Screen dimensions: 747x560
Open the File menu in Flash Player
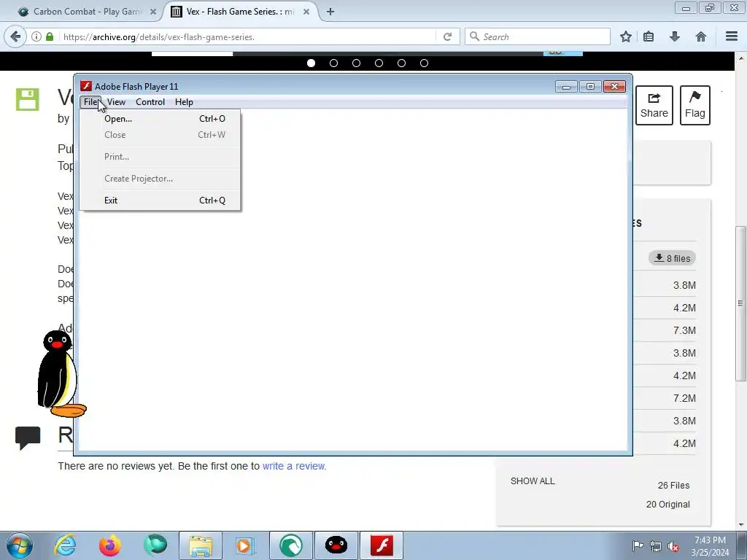point(90,102)
